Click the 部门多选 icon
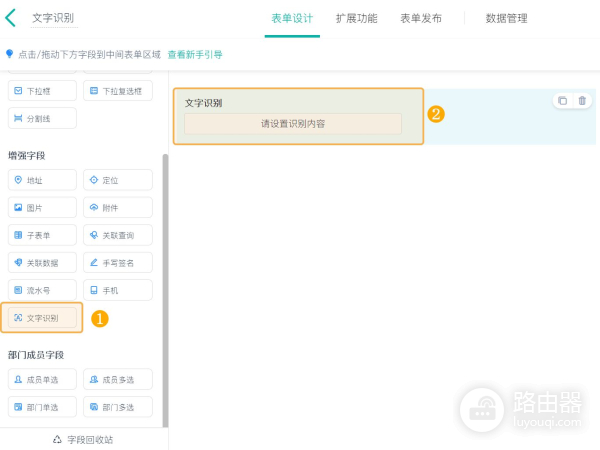This screenshot has height=450, width=600. [94, 407]
